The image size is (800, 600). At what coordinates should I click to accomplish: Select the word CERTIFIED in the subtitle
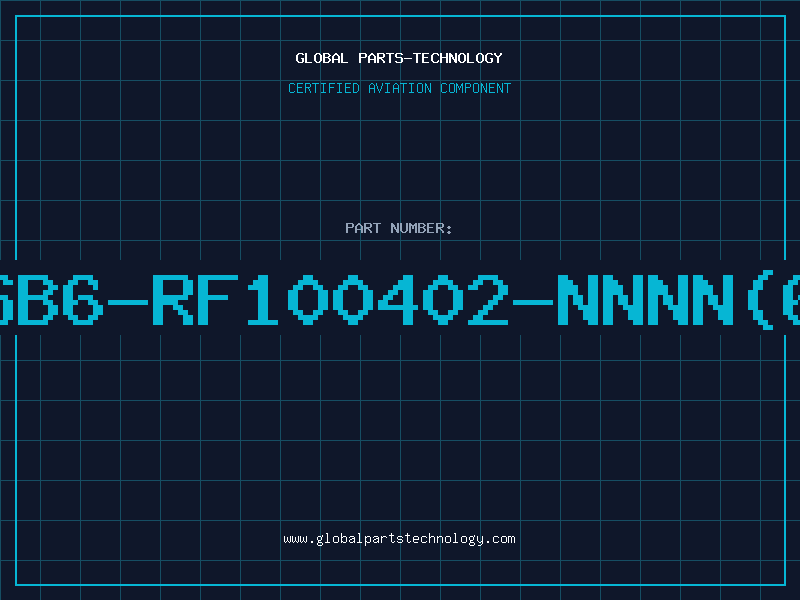coord(324,88)
